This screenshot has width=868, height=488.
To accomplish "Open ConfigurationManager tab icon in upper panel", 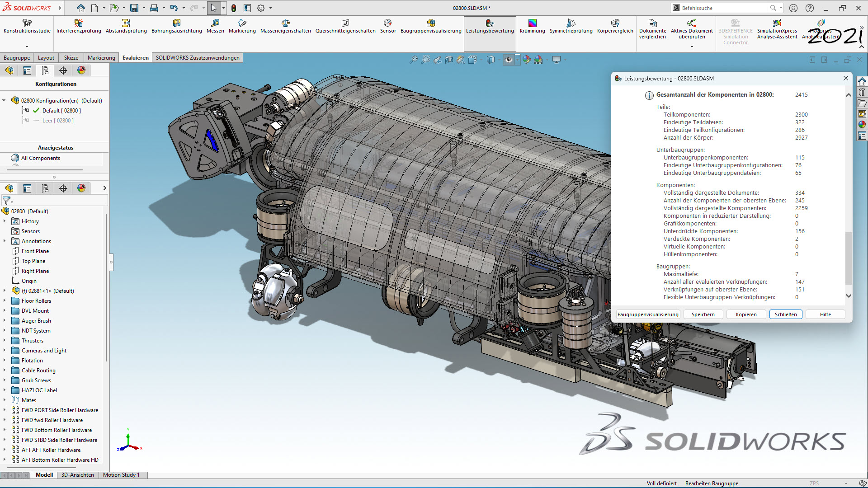I will (x=45, y=70).
